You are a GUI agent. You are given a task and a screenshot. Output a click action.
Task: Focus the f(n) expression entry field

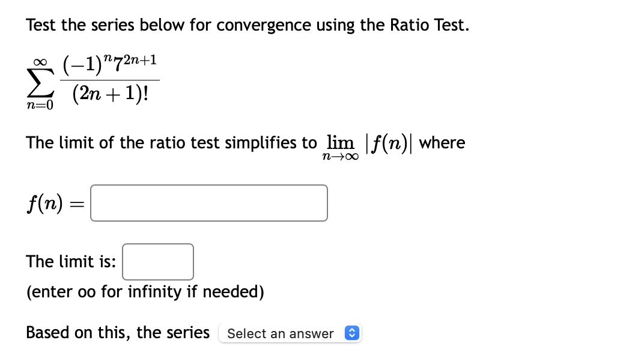pyautogui.click(x=208, y=203)
